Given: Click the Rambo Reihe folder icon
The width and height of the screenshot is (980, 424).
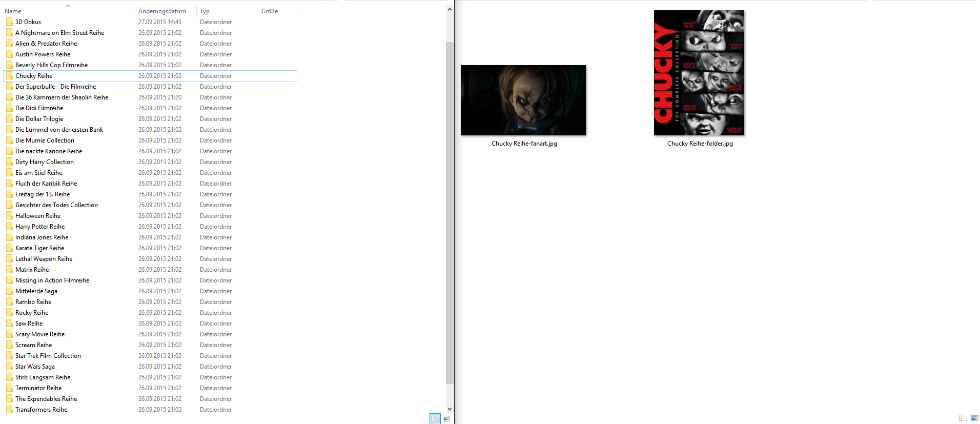Looking at the screenshot, I should click(9, 302).
